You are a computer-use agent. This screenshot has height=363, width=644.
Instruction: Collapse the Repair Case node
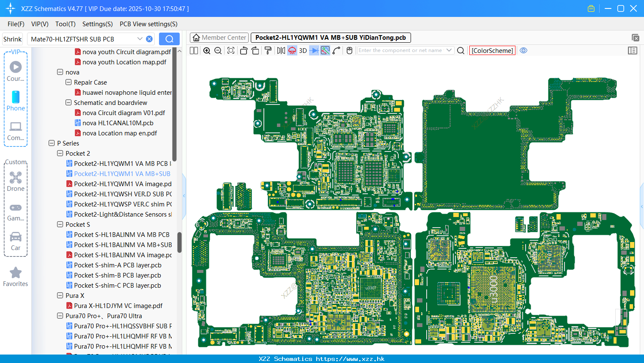tap(69, 82)
